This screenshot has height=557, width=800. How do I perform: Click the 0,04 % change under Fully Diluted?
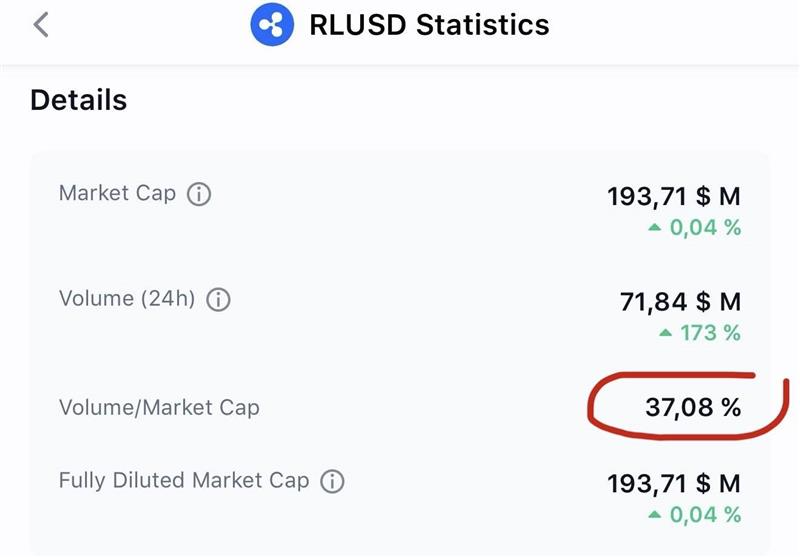click(x=705, y=516)
